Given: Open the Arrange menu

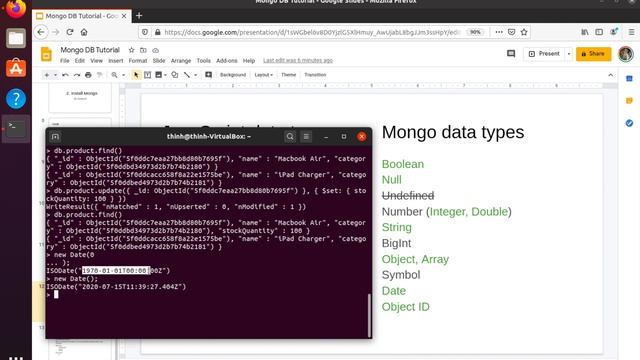Looking at the screenshot, I should click(x=181, y=61).
